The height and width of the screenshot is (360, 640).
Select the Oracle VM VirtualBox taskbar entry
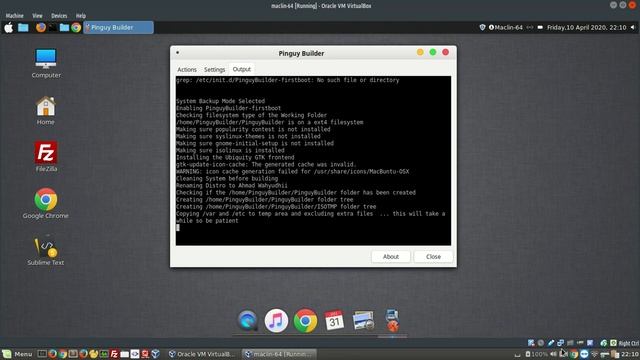[202, 354]
